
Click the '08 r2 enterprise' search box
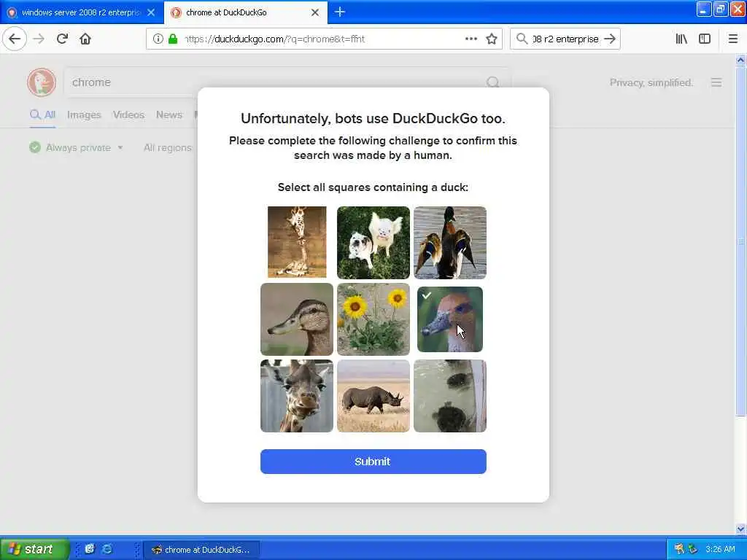[565, 39]
